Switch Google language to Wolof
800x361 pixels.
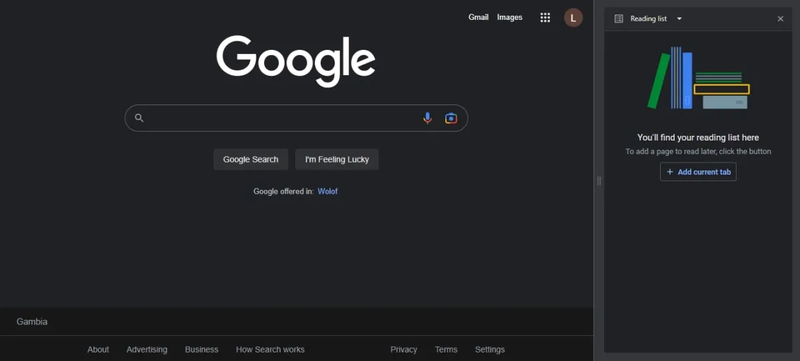coord(328,191)
